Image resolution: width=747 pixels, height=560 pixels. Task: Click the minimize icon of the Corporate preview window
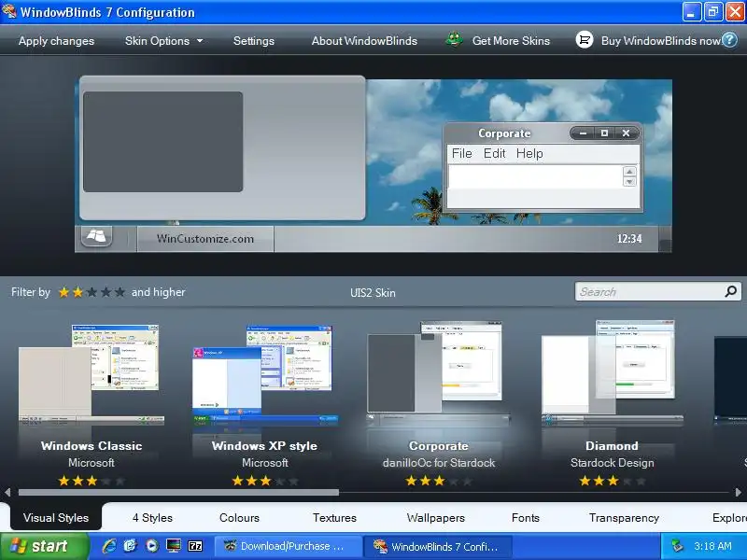583,133
